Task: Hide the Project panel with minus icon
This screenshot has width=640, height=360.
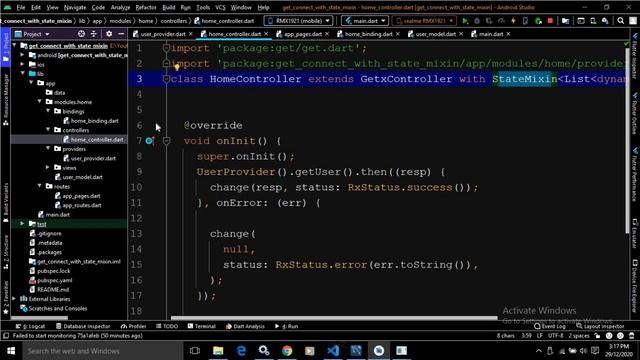Action: point(121,34)
